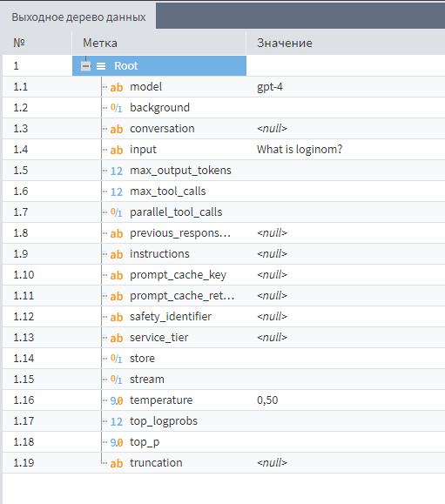Click the string icon next to truncation
445x504 pixels.
click(x=117, y=463)
